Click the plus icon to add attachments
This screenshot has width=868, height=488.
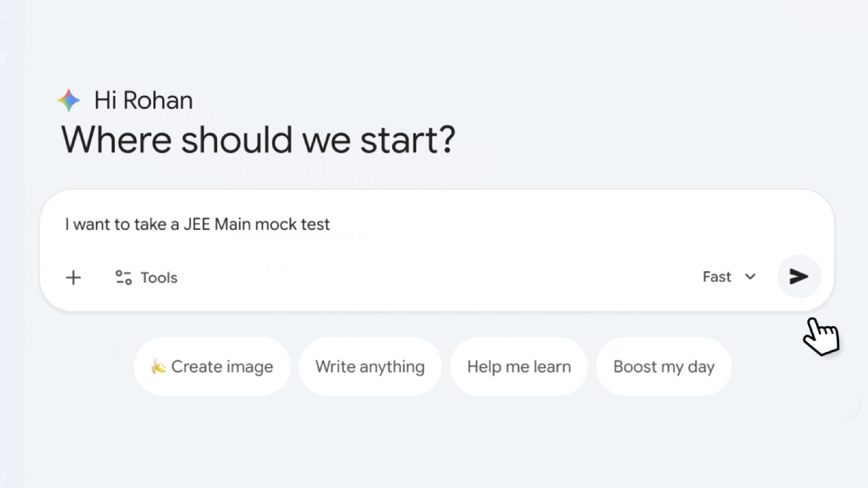point(74,278)
